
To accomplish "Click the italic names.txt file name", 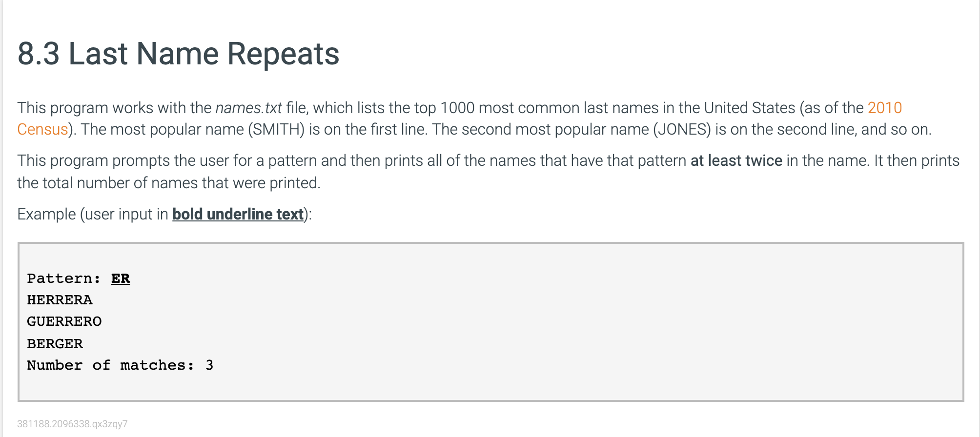I will (248, 108).
